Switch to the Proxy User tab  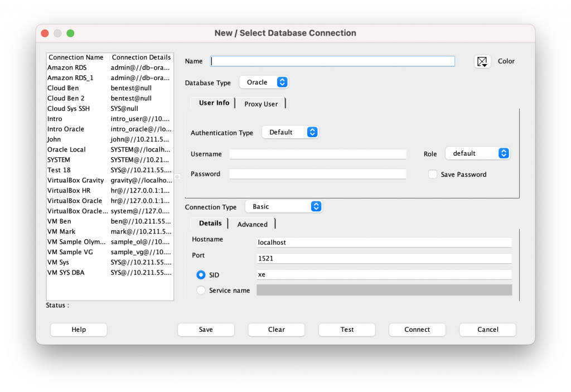coord(261,104)
